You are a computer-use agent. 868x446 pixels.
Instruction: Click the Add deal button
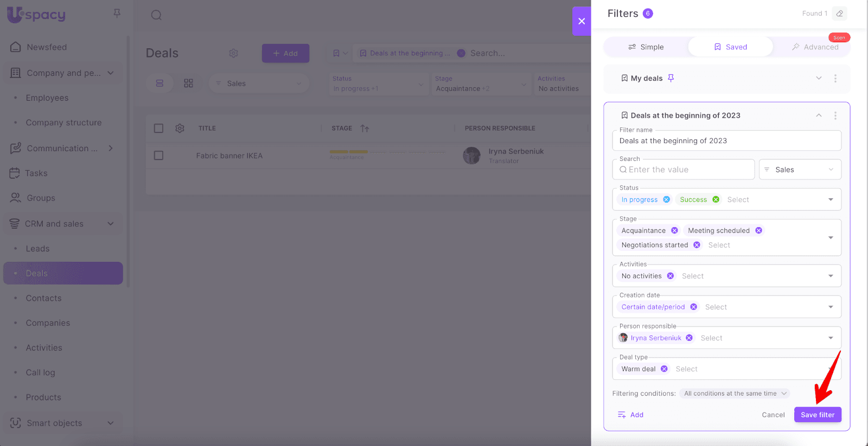click(285, 53)
